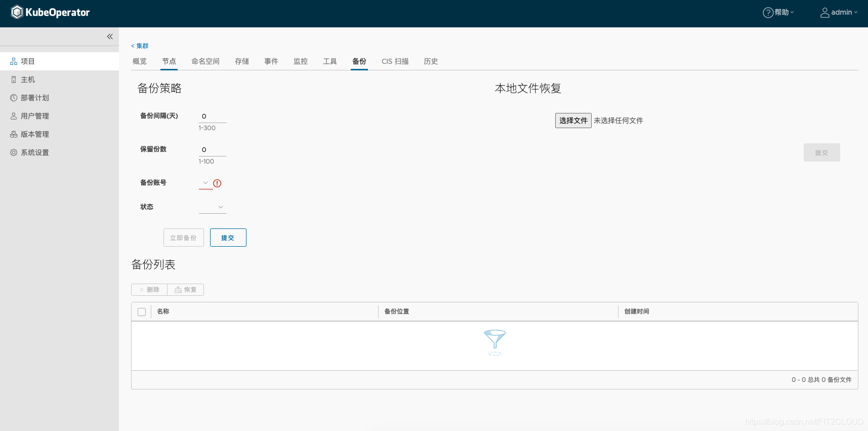This screenshot has width=868, height=431.
Task: Open the 备份账号 dropdown
Action: click(x=205, y=183)
